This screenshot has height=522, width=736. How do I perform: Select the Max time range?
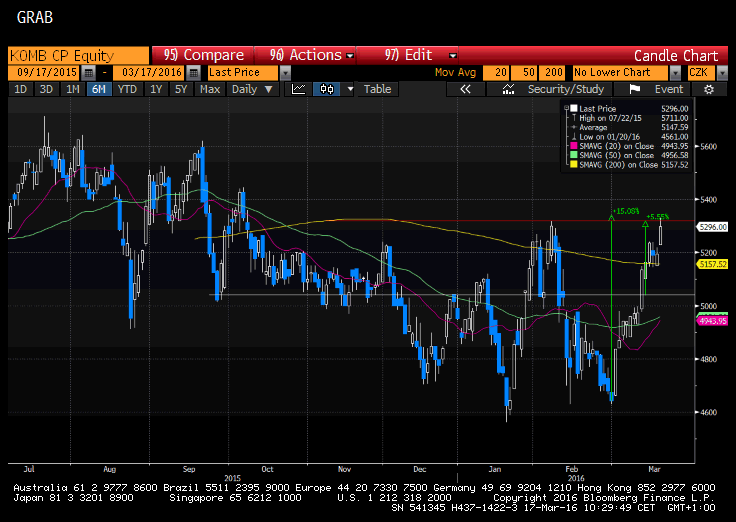pos(210,89)
